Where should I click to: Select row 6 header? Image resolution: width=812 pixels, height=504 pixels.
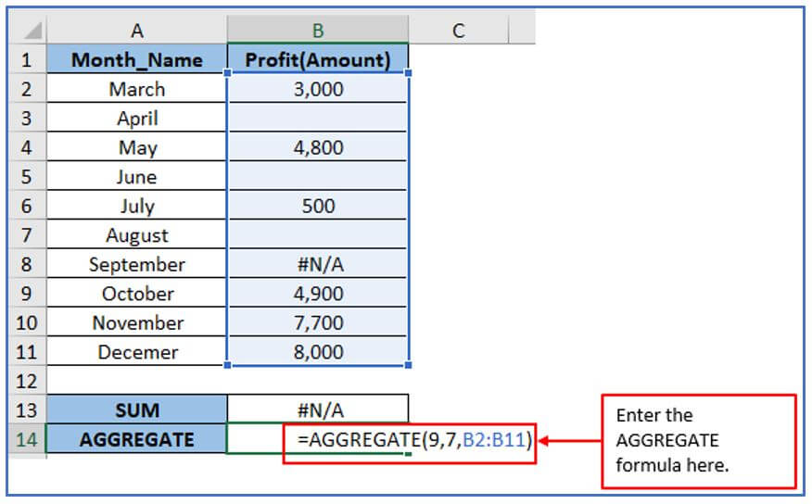coord(27,206)
